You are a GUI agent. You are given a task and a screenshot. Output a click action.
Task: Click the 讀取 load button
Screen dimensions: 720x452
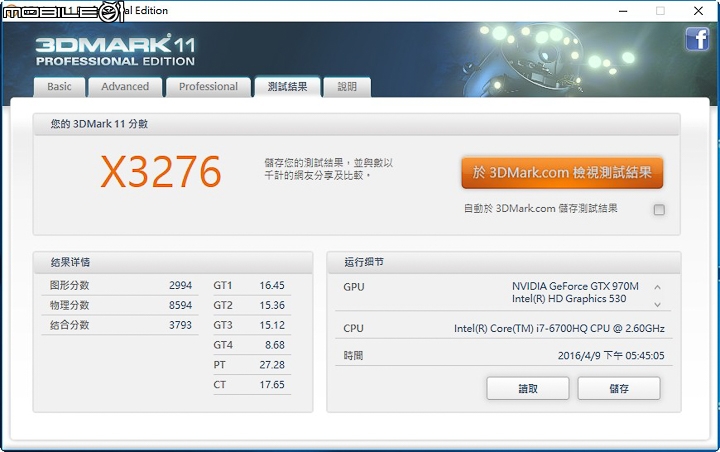point(528,389)
